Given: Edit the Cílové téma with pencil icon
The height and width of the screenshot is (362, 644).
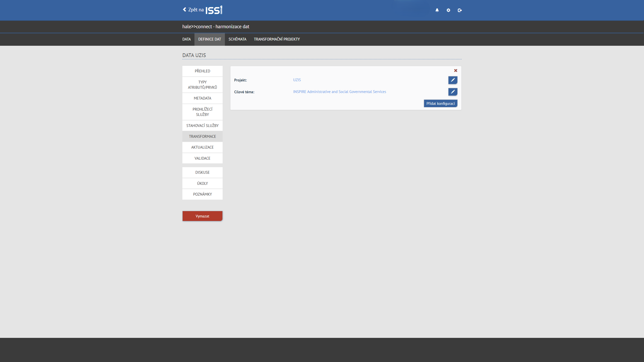Looking at the screenshot, I should pyautogui.click(x=453, y=92).
